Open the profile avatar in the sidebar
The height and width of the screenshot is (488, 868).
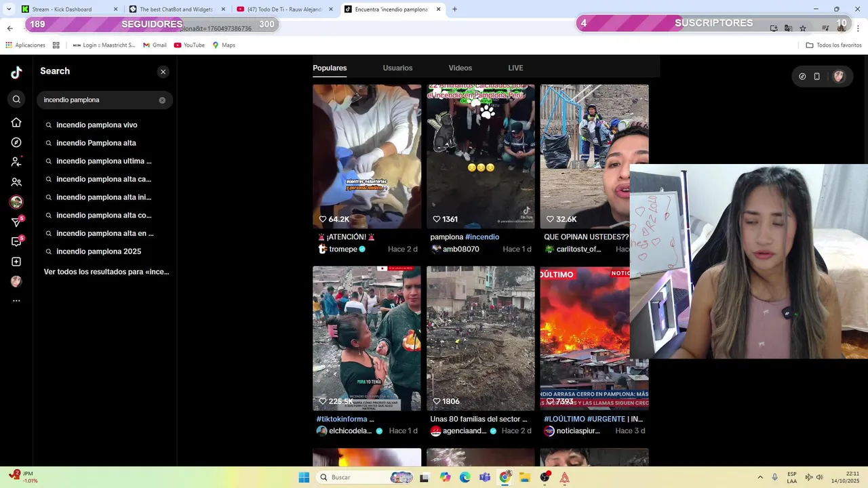click(x=16, y=281)
